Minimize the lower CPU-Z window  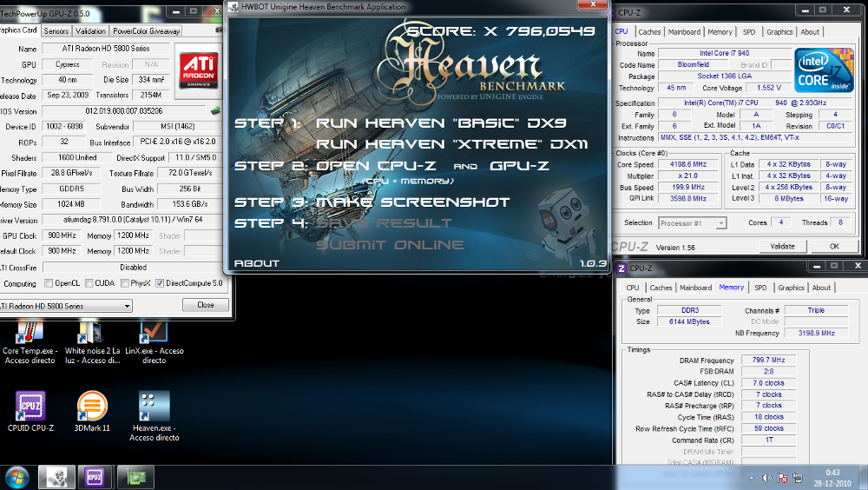(816, 267)
